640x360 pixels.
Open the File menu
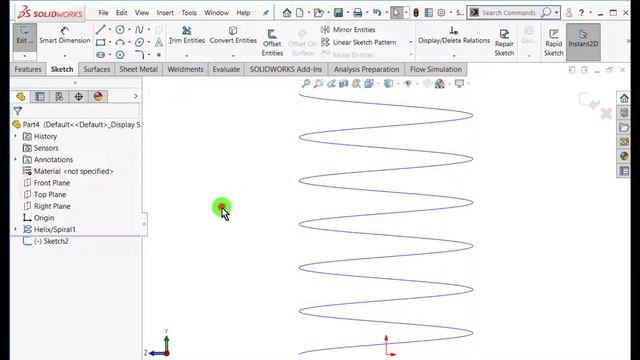pyautogui.click(x=103, y=13)
